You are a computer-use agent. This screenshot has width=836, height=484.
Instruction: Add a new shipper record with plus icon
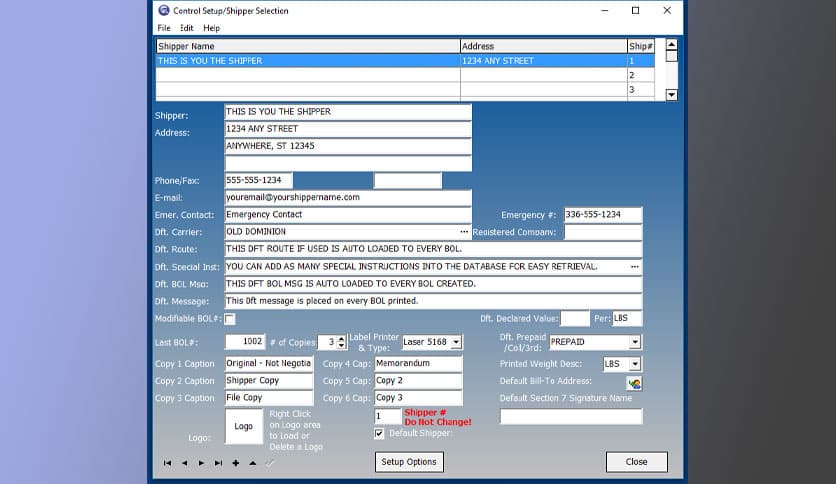click(x=235, y=463)
